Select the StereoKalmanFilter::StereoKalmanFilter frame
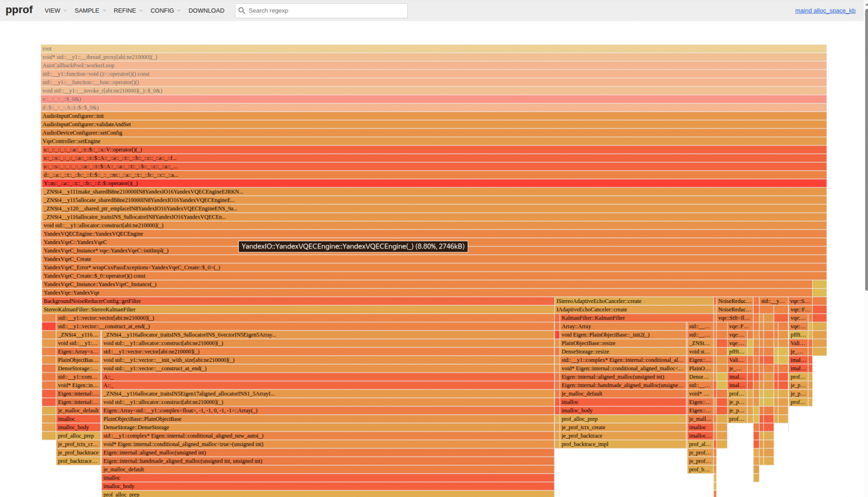 click(298, 310)
